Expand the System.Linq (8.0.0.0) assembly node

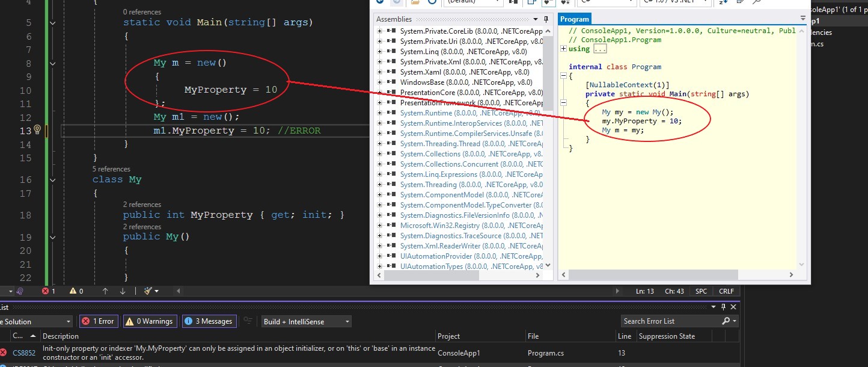pyautogui.click(x=379, y=51)
